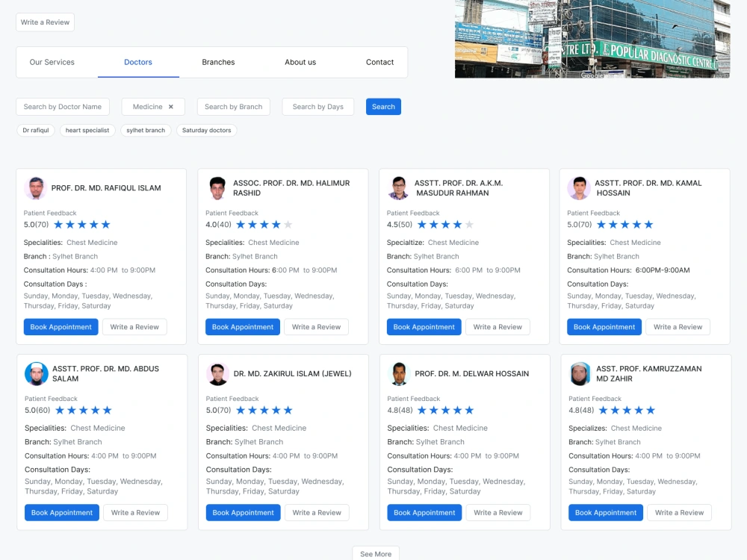Click Halimur Rashid's star rating
This screenshot has width=747, height=560.
pos(264,224)
